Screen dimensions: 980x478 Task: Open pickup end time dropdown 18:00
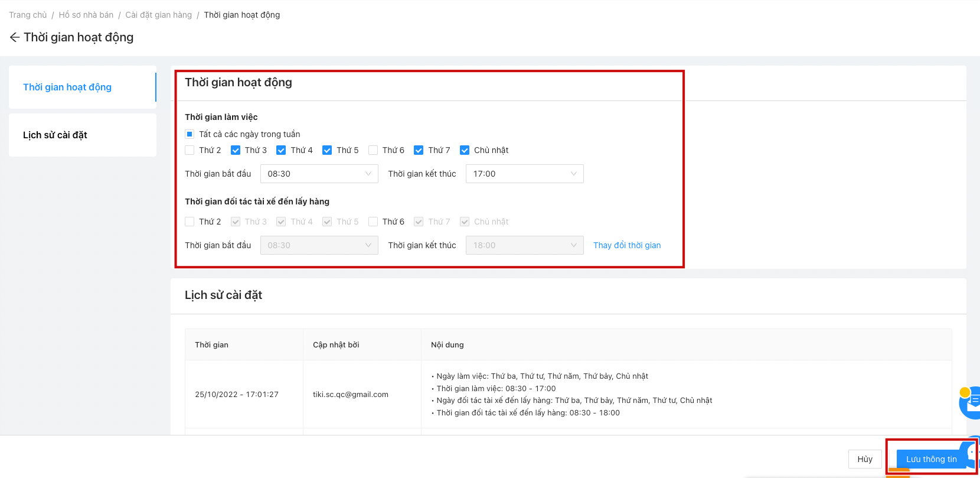525,245
